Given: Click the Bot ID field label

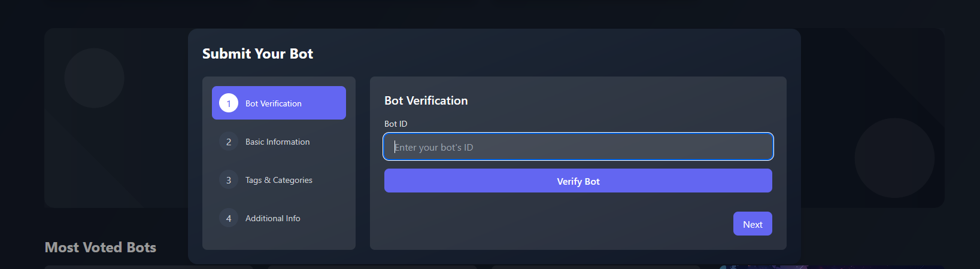Looking at the screenshot, I should [396, 124].
